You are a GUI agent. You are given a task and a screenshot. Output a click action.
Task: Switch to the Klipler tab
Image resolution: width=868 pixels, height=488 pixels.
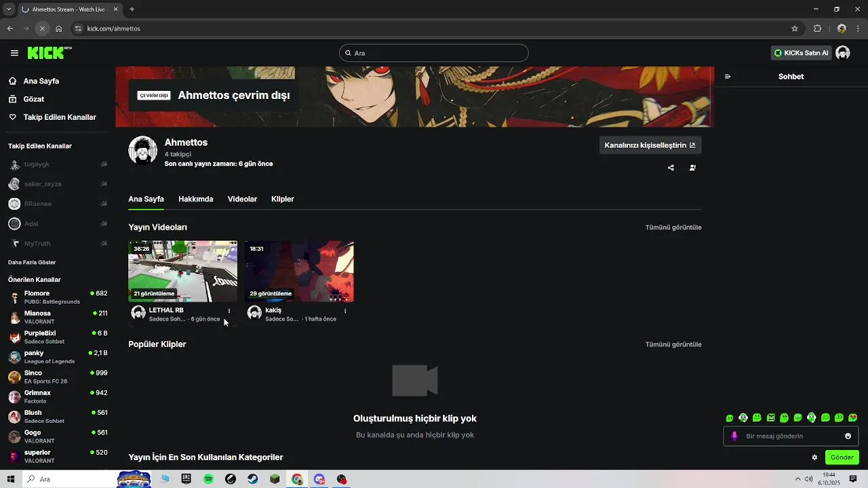282,199
